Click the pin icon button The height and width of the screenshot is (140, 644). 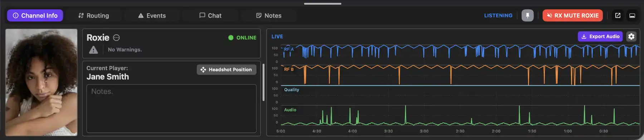point(527,15)
